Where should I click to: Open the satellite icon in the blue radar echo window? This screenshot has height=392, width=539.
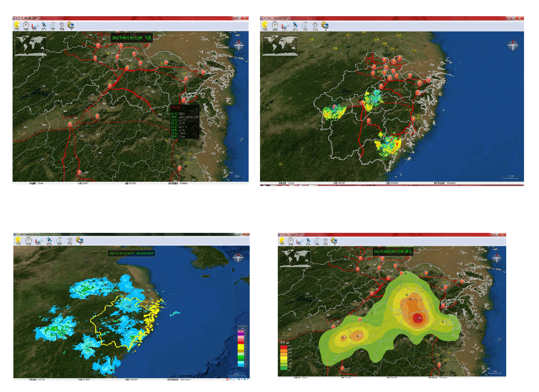(x=49, y=241)
